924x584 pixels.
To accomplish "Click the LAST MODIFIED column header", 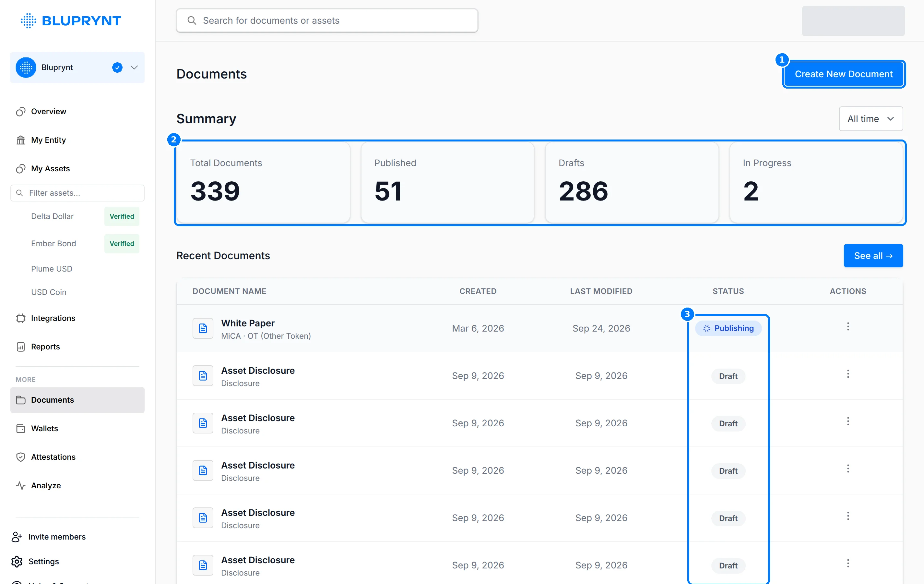I will point(601,291).
